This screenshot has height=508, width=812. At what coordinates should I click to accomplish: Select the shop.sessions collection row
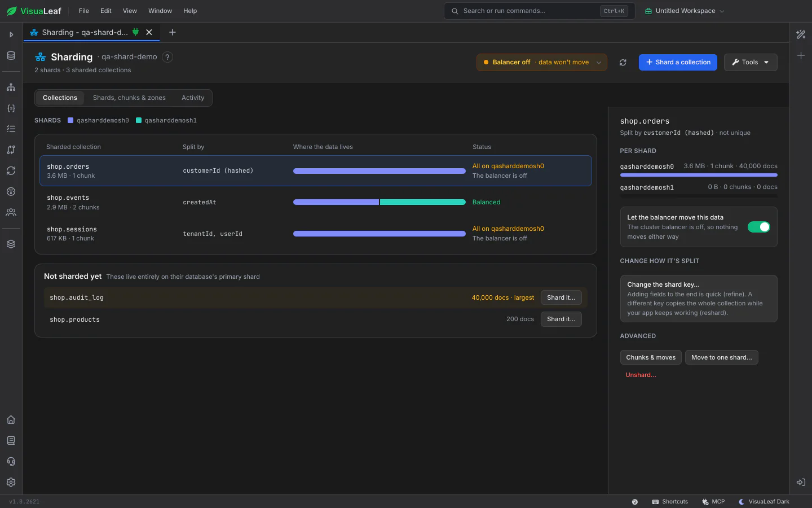click(316, 234)
